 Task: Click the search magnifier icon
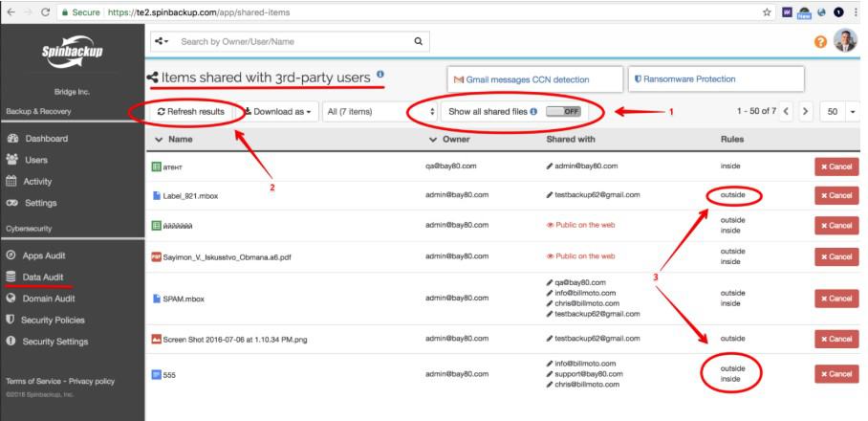tap(419, 41)
